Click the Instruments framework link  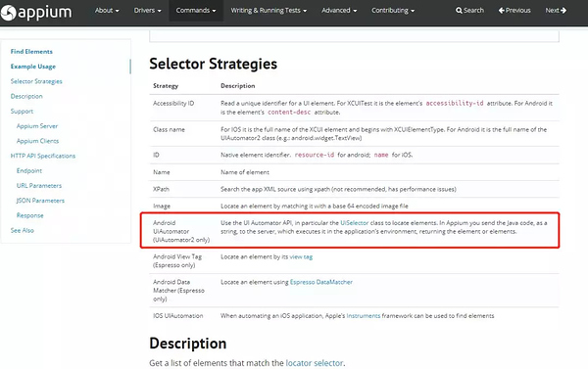(363, 316)
